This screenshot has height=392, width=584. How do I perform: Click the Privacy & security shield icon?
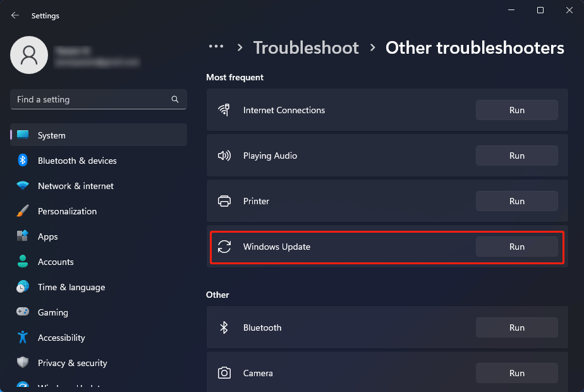tap(23, 362)
